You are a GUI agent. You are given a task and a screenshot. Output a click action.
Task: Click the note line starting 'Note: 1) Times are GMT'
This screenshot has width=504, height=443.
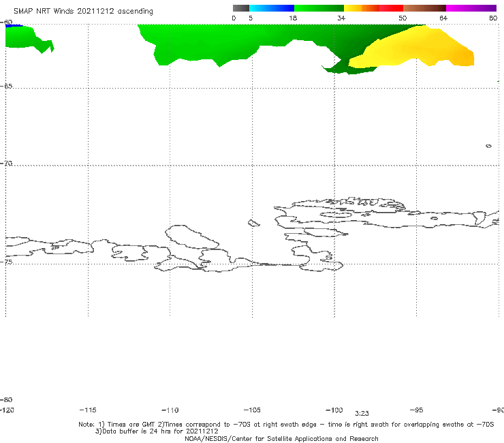286,425
